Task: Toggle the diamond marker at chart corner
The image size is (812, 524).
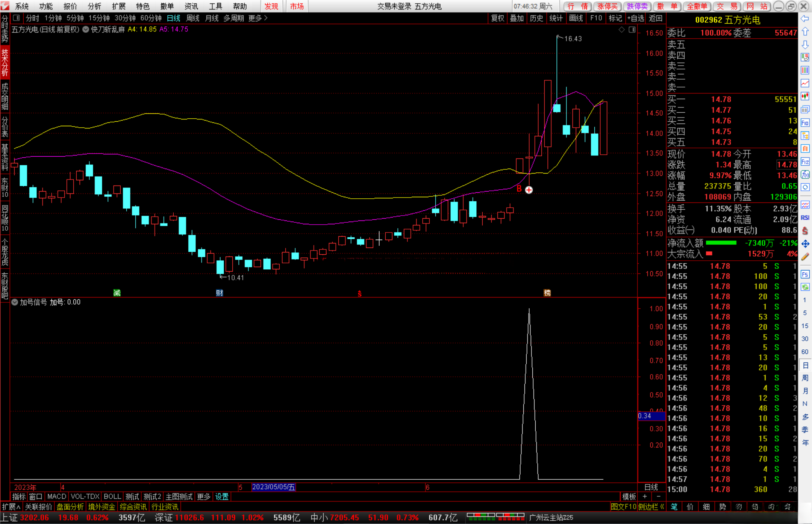Action: coord(622,30)
